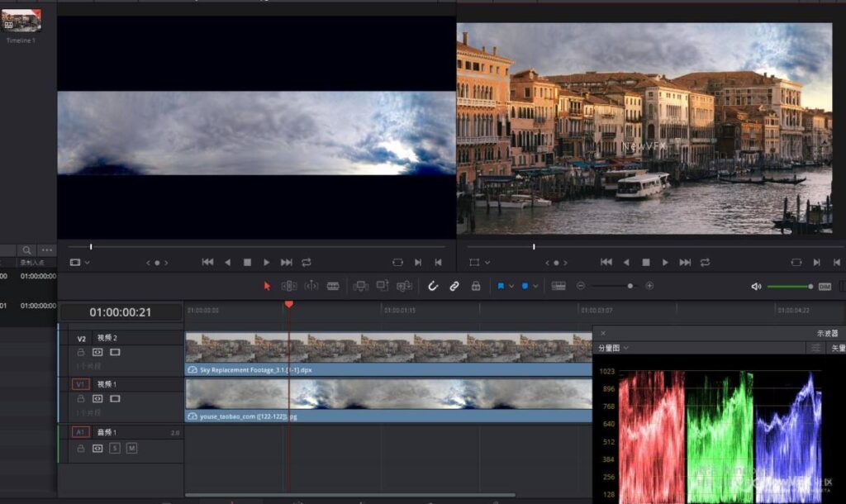
Task: Select the Blade edit mode tool
Action: [333, 286]
